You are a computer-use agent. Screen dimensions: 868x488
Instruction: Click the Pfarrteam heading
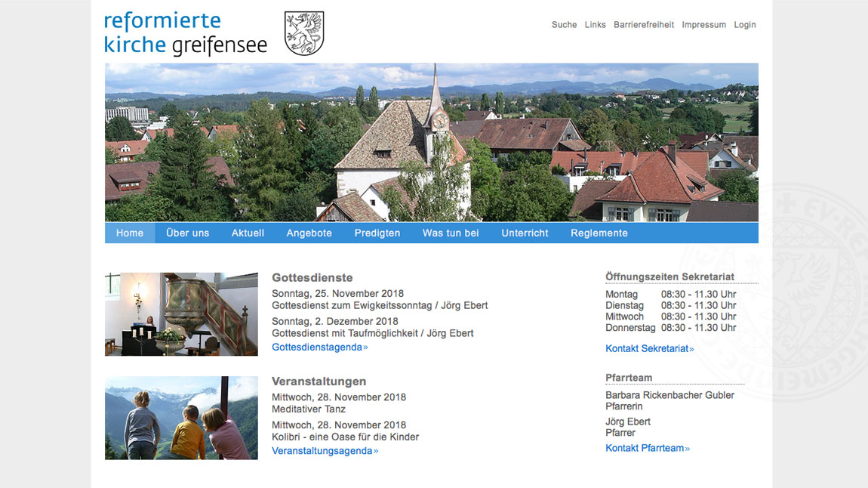629,378
